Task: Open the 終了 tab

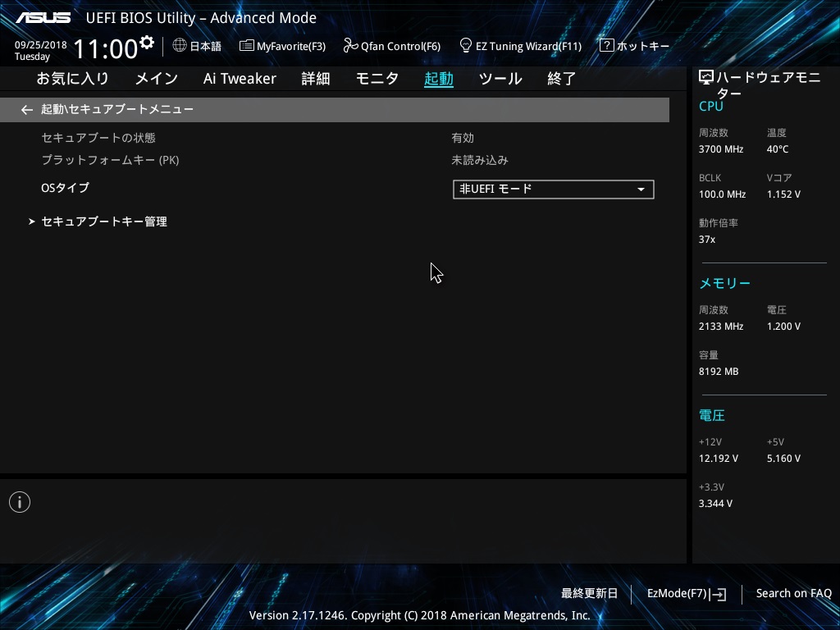Action: [561, 79]
